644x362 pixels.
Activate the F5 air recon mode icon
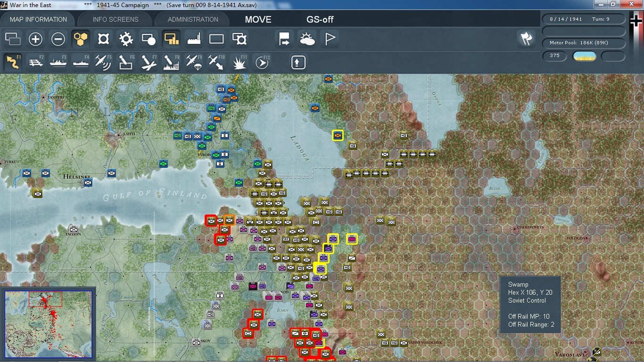pyautogui.click(x=103, y=62)
